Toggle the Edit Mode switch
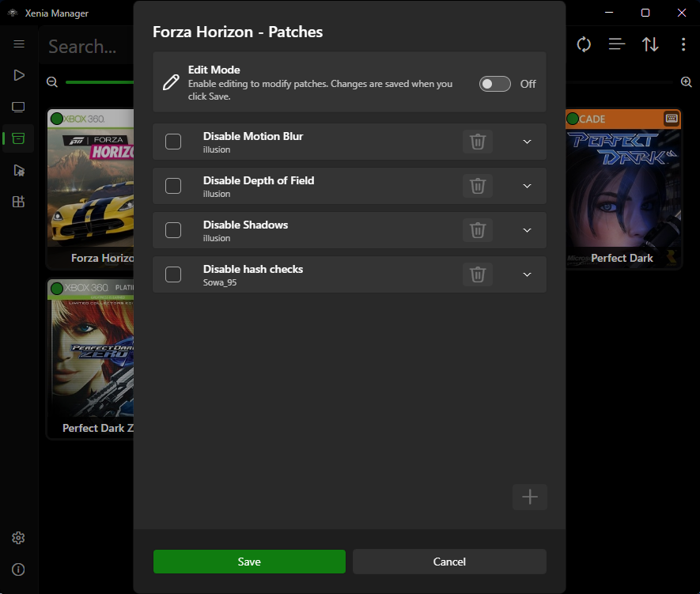This screenshot has width=700, height=594. (494, 84)
